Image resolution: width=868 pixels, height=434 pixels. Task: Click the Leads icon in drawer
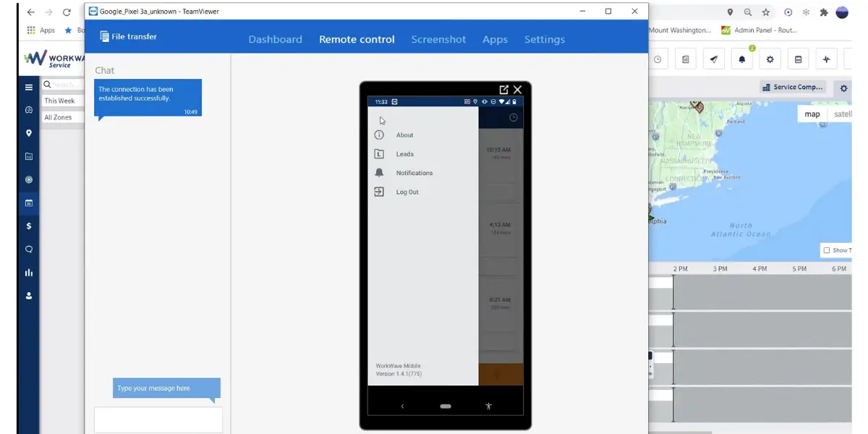pyautogui.click(x=379, y=154)
